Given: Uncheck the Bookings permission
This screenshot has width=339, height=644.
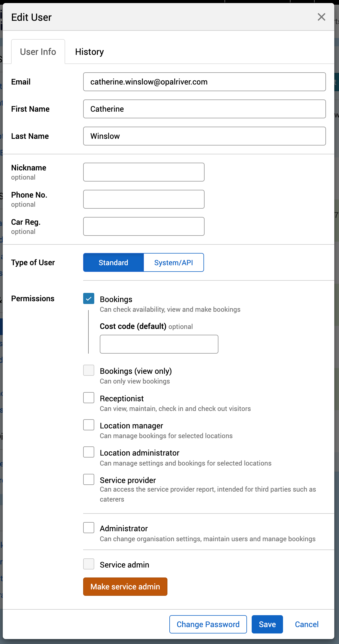Looking at the screenshot, I should pos(89,299).
